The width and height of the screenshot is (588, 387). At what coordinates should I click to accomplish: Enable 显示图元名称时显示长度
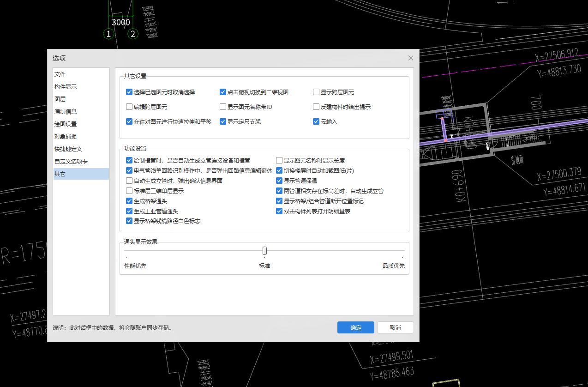pyautogui.click(x=279, y=160)
